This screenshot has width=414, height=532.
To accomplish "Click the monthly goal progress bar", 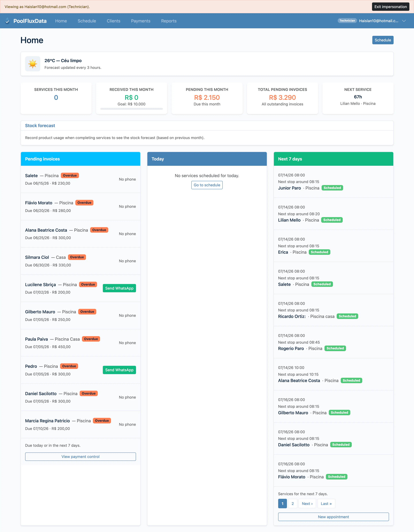I will pos(132,109).
